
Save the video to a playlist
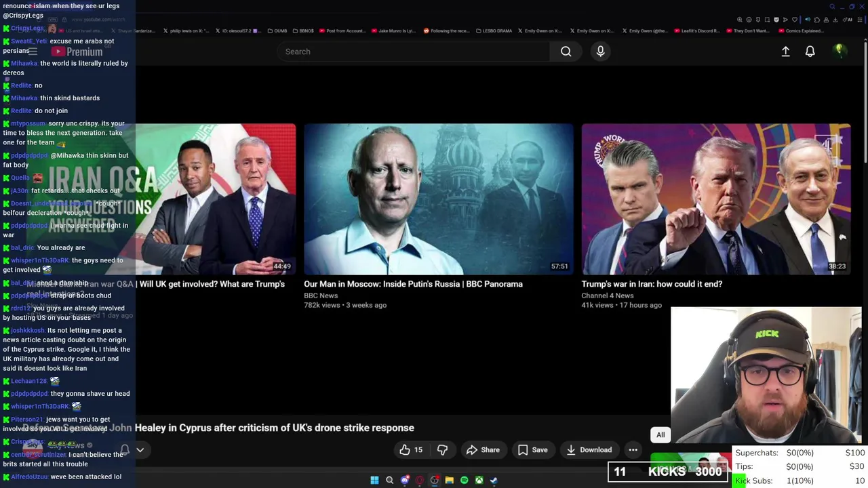[532, 450]
